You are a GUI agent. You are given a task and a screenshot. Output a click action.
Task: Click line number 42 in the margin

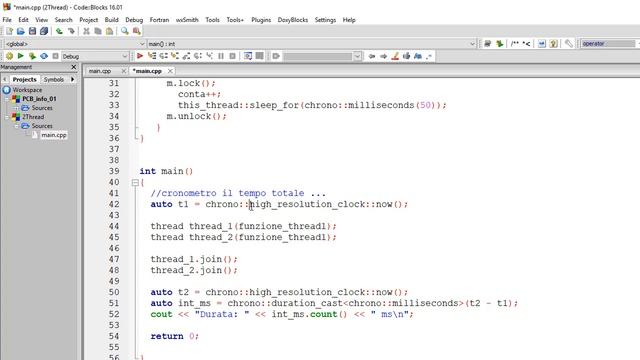click(114, 204)
